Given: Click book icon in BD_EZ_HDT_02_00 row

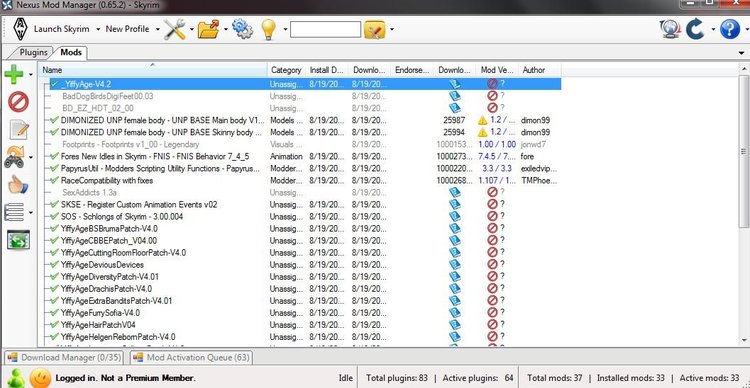Looking at the screenshot, I should click(x=455, y=108).
